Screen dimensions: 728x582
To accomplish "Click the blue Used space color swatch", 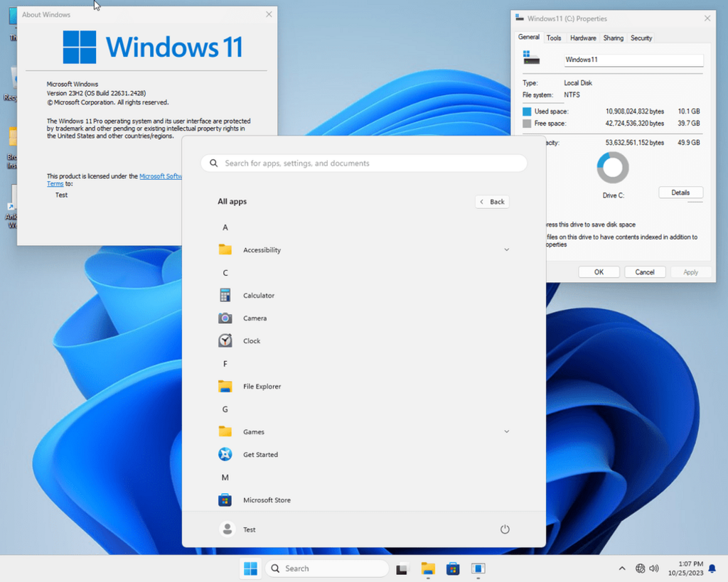I will [x=527, y=112].
